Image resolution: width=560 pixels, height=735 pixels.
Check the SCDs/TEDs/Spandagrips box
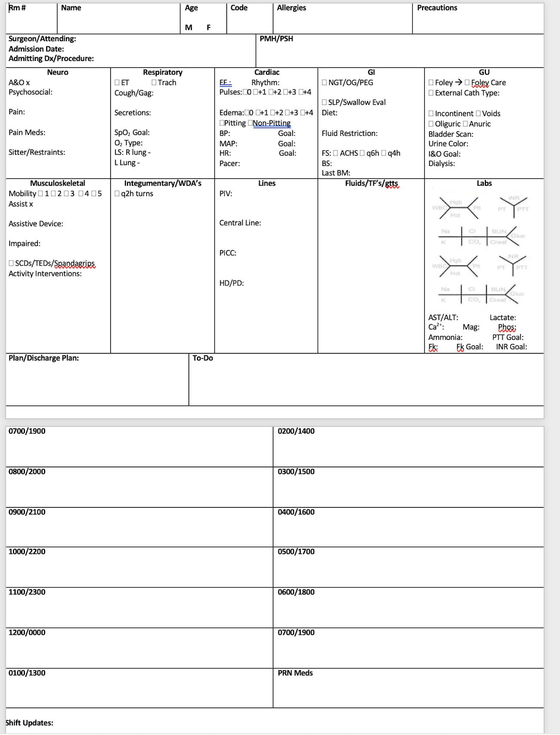(10, 264)
